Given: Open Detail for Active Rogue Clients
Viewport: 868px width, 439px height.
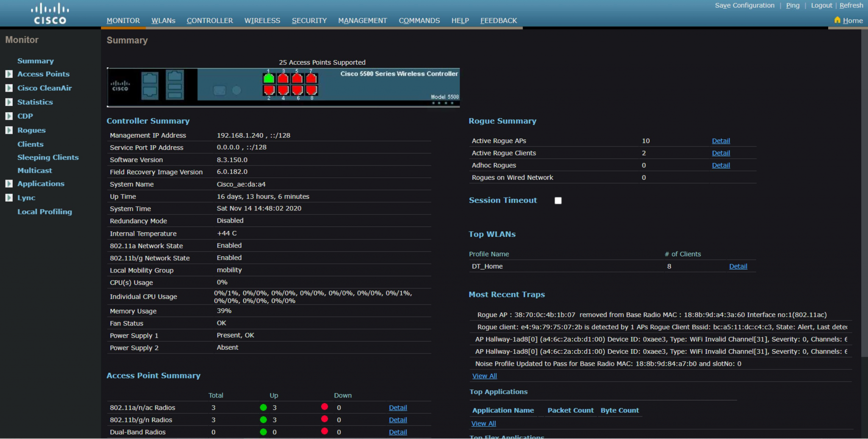Looking at the screenshot, I should pos(721,153).
